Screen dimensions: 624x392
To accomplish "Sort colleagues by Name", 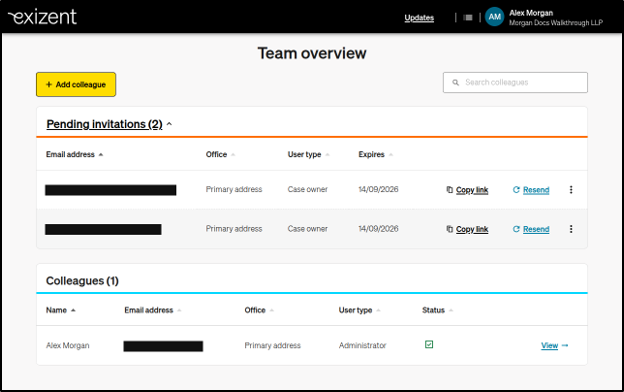I will point(60,310).
